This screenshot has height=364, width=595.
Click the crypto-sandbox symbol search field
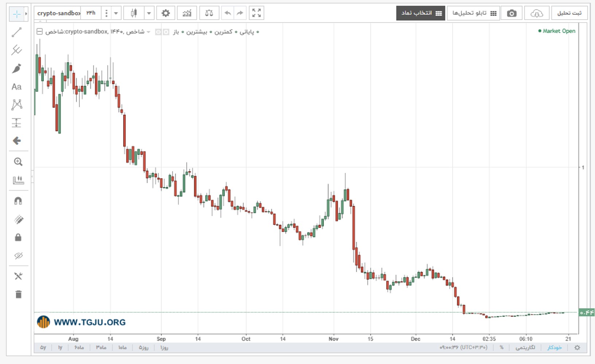pyautogui.click(x=58, y=13)
